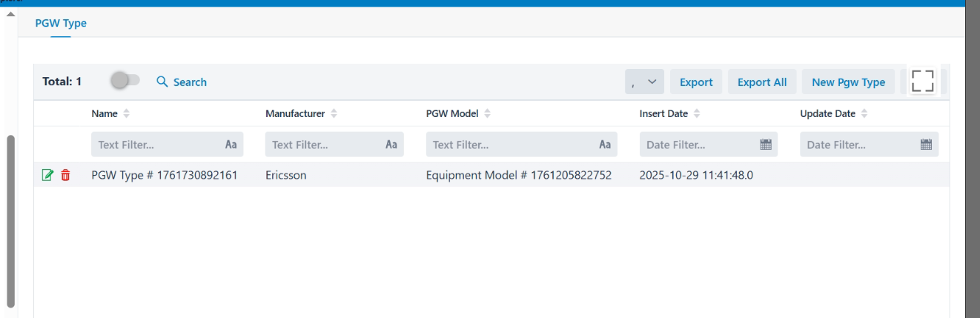Click the red trash delete icon

click(x=65, y=176)
